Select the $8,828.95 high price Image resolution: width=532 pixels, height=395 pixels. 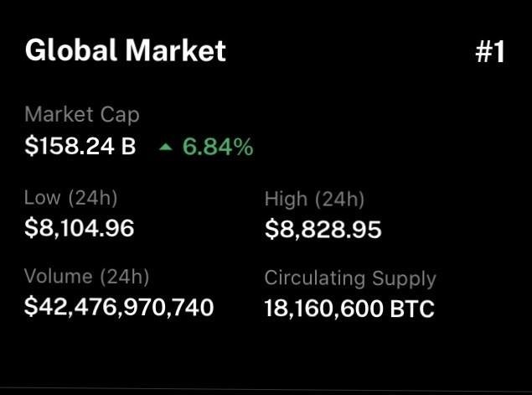click(x=323, y=228)
